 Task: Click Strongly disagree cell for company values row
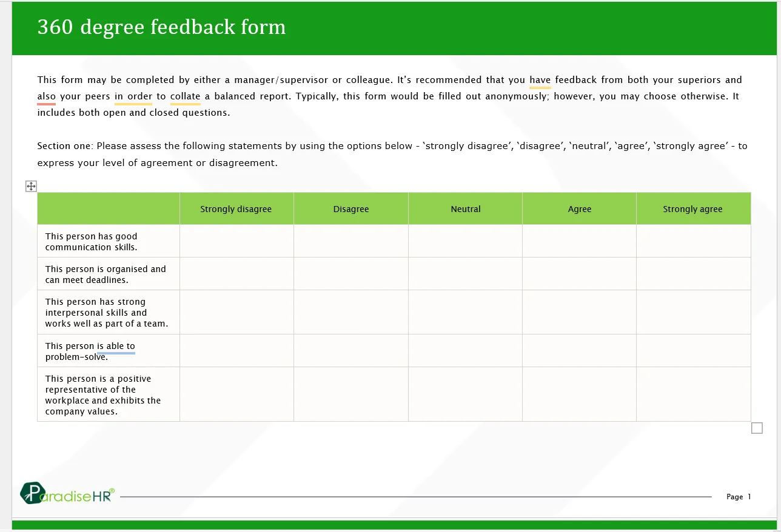click(x=236, y=394)
